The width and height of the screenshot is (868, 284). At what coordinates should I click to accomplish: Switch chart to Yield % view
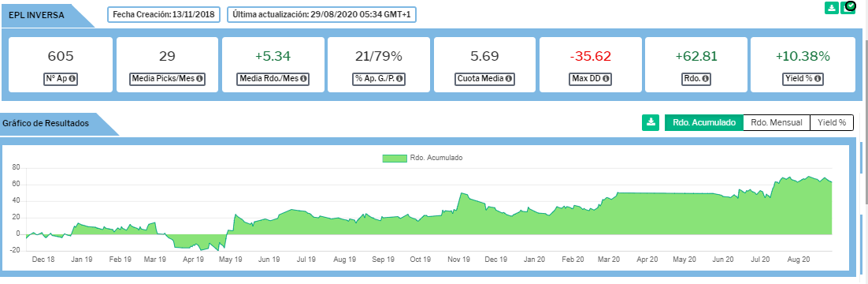(x=832, y=122)
